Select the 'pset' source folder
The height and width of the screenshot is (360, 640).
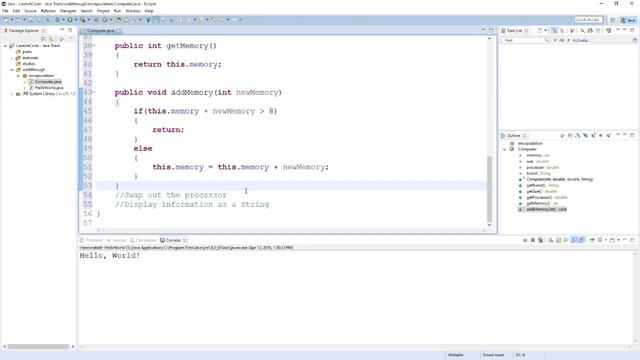coord(27,52)
